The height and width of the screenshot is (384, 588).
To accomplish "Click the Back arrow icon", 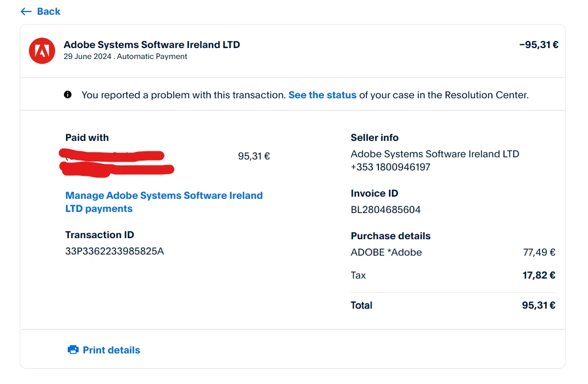I will pyautogui.click(x=26, y=11).
